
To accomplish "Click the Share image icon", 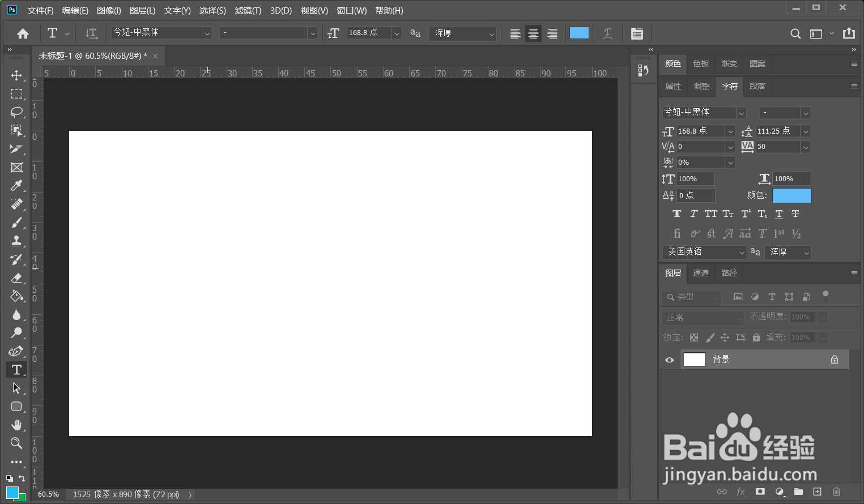I will point(849,33).
